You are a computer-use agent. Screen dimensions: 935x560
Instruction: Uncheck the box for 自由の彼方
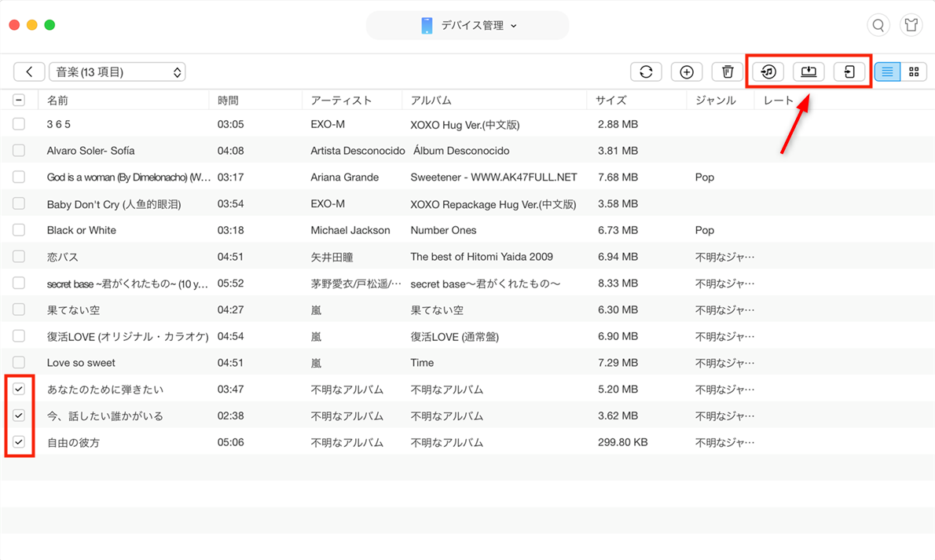19,442
